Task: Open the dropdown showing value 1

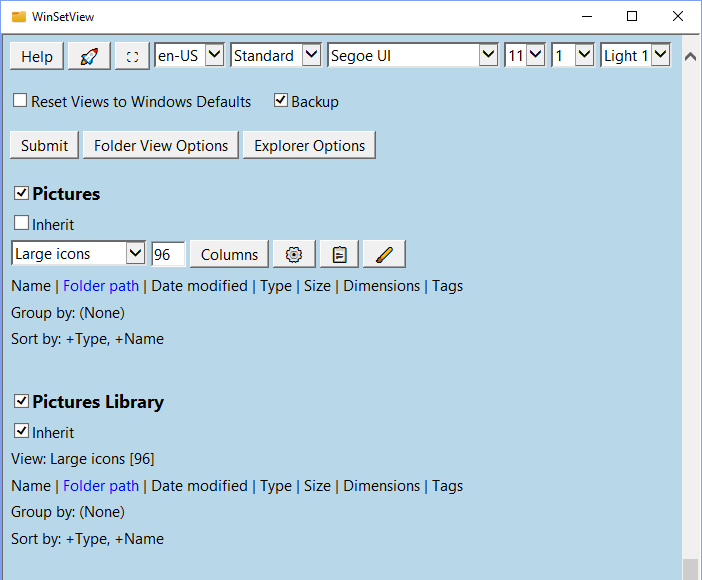Action: click(573, 56)
